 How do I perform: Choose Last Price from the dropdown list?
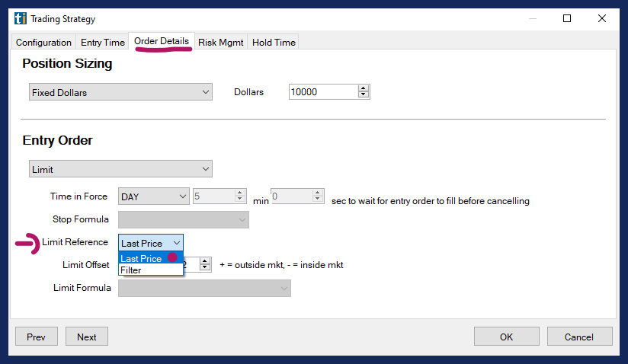click(142, 259)
